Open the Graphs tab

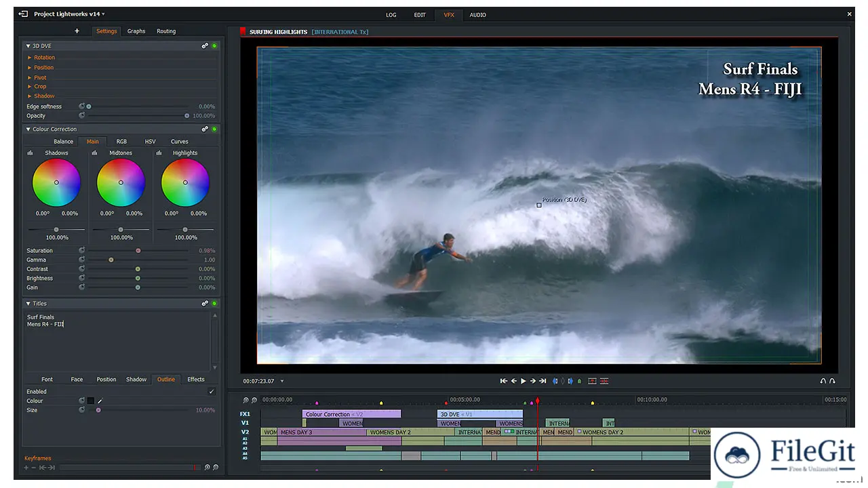[x=136, y=31]
